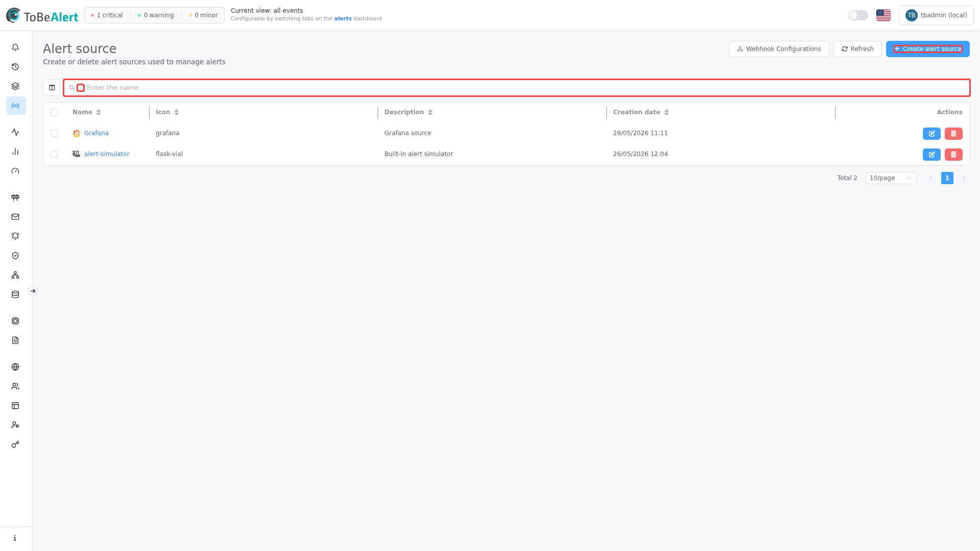Filter by 1 critical events
This screenshot has height=551, width=980.
pyautogui.click(x=107, y=15)
